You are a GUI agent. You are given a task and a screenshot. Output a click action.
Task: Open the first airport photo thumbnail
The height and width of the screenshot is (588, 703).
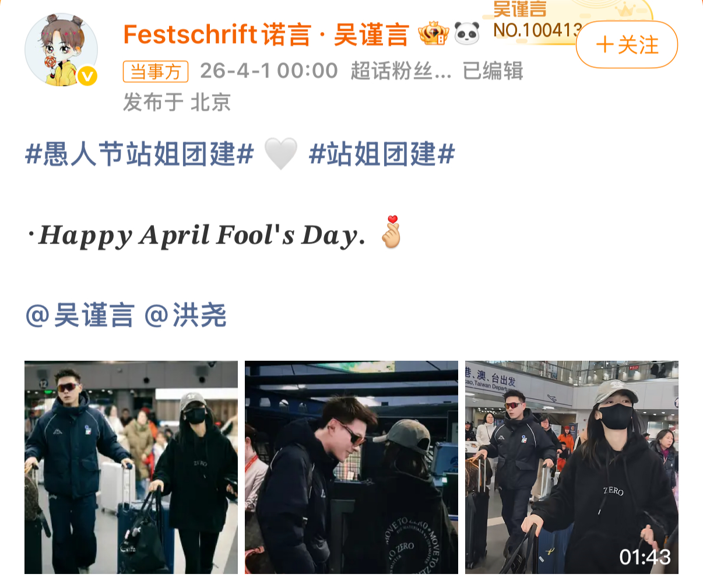[x=131, y=467]
